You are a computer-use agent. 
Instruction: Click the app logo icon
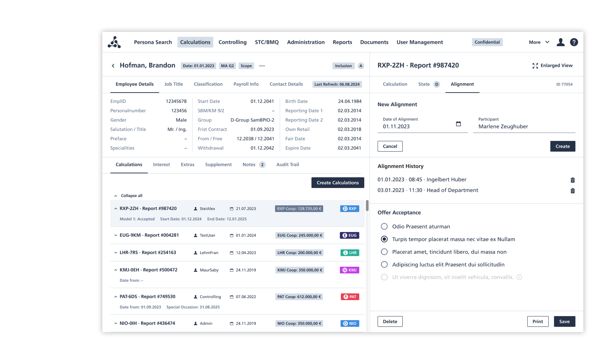pos(114,42)
